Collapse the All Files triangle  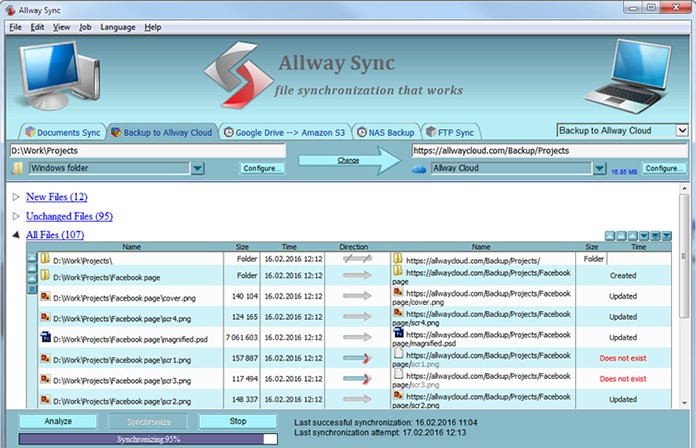coord(16,234)
